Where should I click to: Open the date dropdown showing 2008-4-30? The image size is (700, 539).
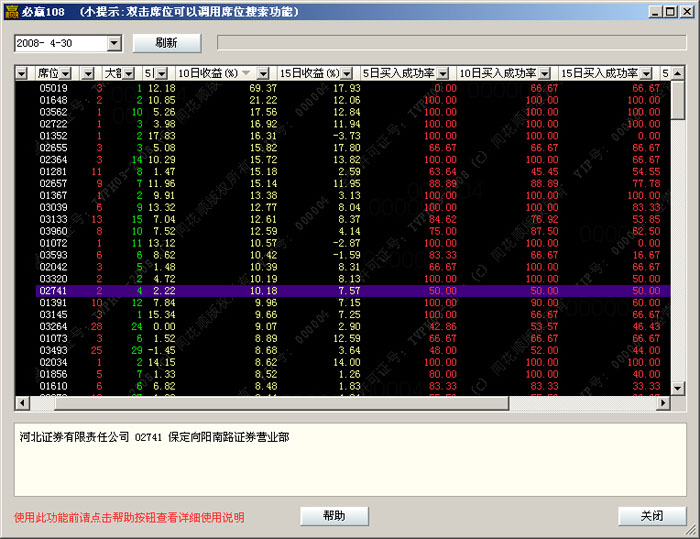coord(113,43)
